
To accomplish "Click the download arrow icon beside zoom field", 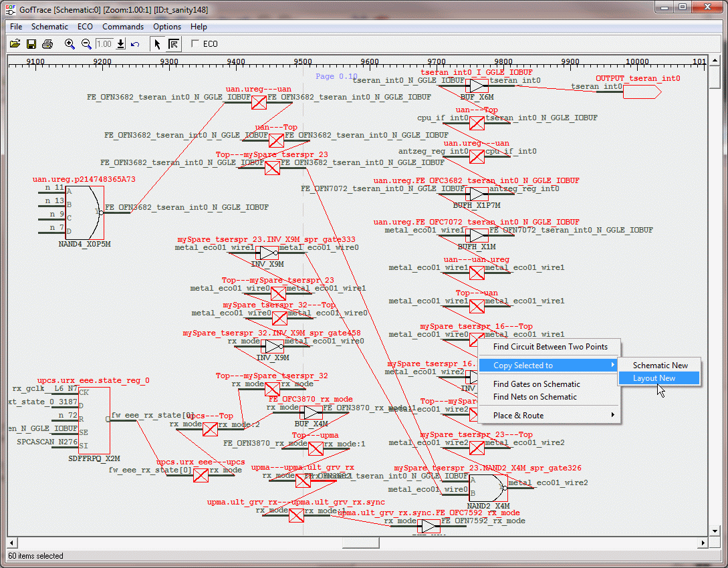I will [120, 44].
